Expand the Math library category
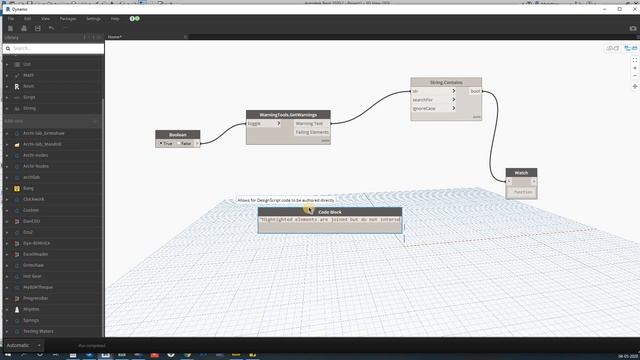 coord(7,76)
